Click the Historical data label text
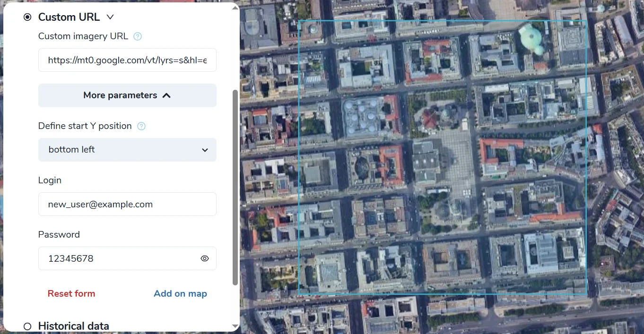 point(74,326)
